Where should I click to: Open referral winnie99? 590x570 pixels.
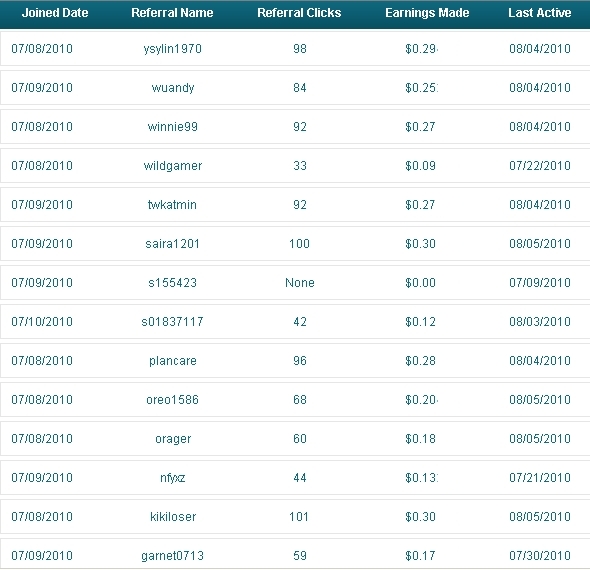(x=173, y=126)
